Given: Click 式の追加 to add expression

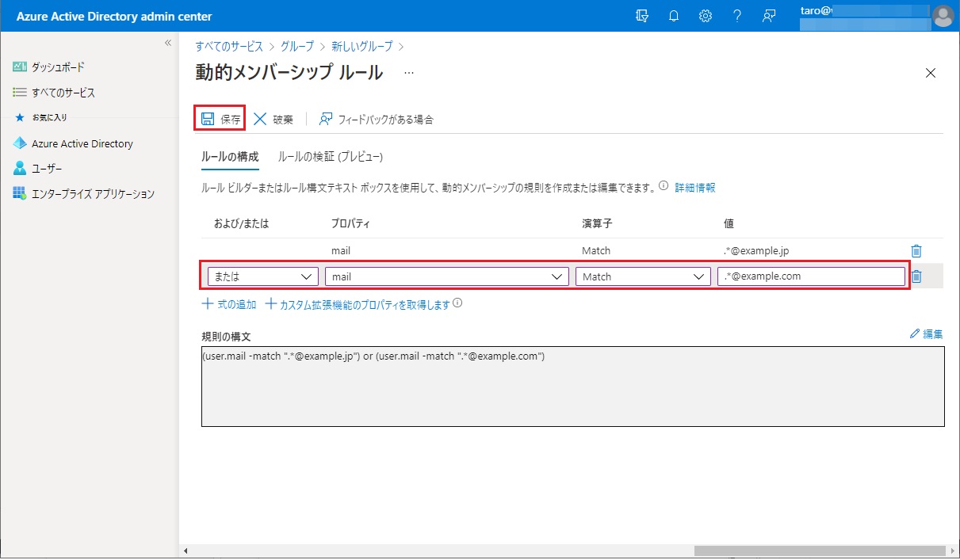Looking at the screenshot, I should pos(229,304).
